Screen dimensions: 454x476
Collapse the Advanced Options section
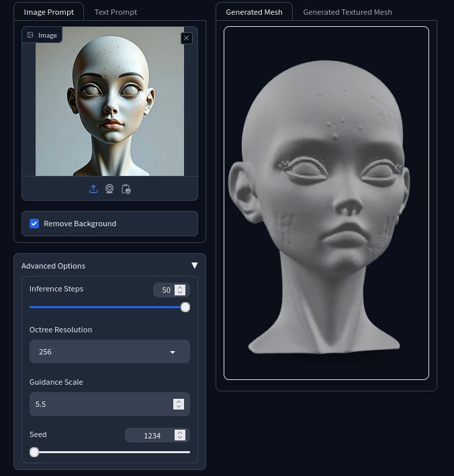pos(195,266)
